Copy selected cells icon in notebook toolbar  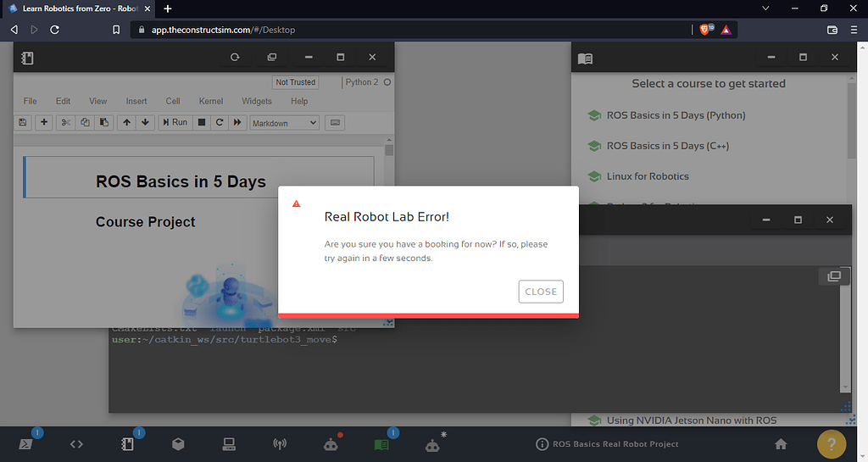tap(85, 122)
